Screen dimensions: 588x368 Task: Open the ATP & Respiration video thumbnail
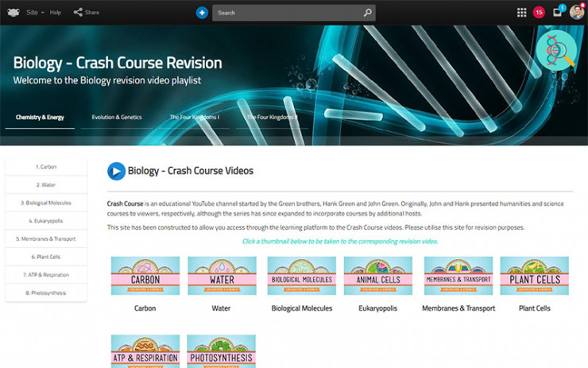[x=145, y=351]
